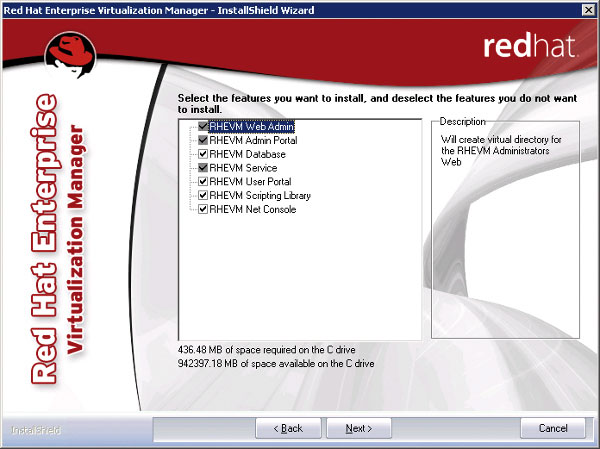This screenshot has height=449, width=600.
Task: Uncheck the RHEVM Net Console checkbox
Action: click(x=203, y=209)
